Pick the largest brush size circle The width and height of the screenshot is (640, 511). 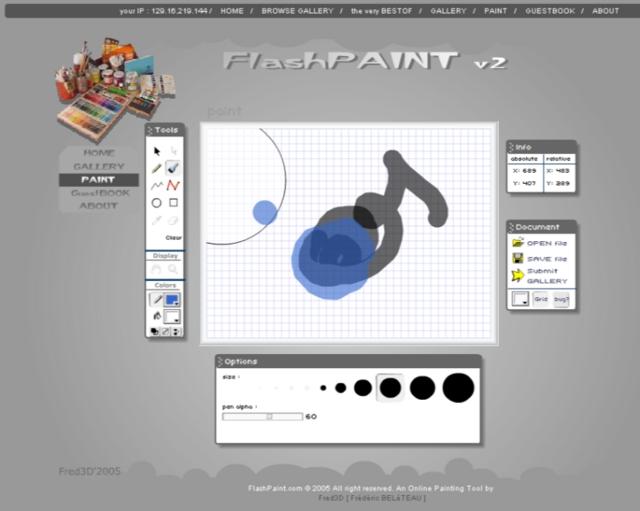click(x=458, y=388)
